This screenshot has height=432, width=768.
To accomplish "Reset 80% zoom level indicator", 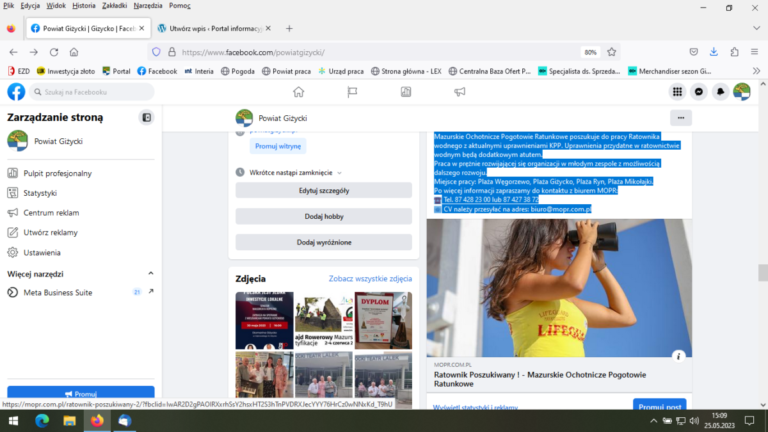I will (x=590, y=52).
